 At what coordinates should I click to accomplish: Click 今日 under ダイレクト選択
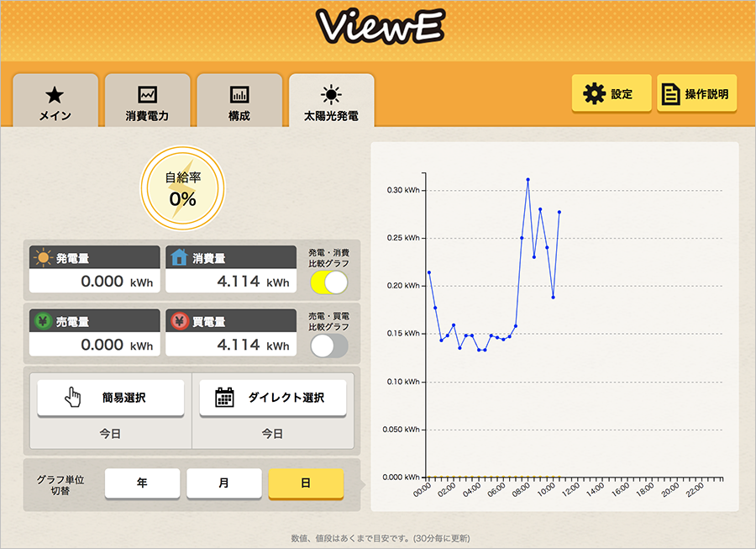tap(272, 434)
